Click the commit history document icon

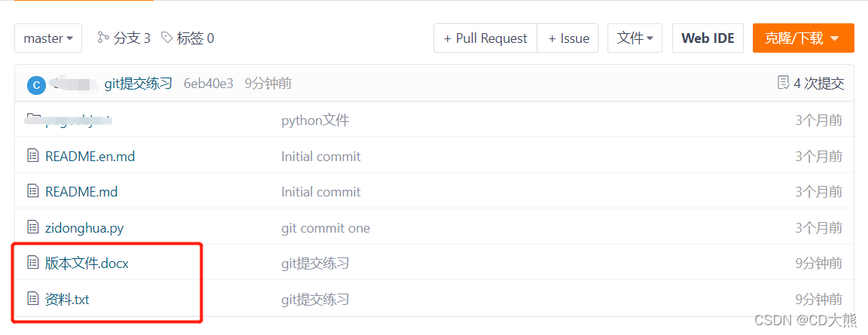(x=783, y=83)
